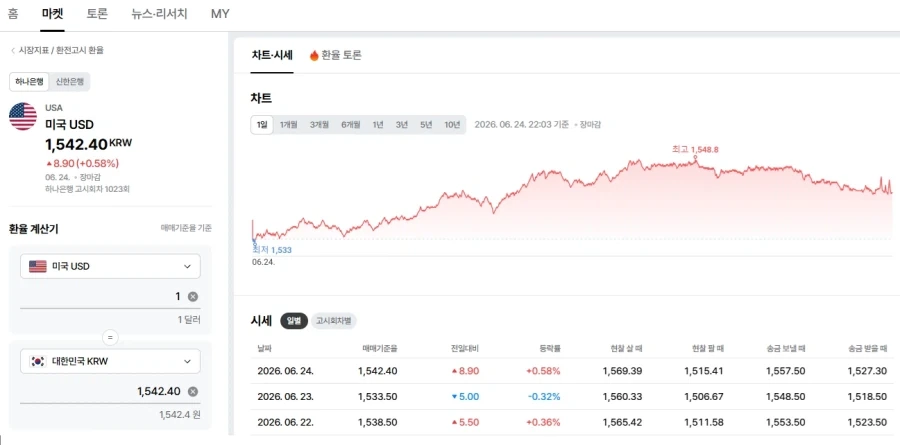The height and width of the screenshot is (445, 900).
Task: Click the 1,506.67 현찰 팔 때 value
Action: pyautogui.click(x=704, y=396)
